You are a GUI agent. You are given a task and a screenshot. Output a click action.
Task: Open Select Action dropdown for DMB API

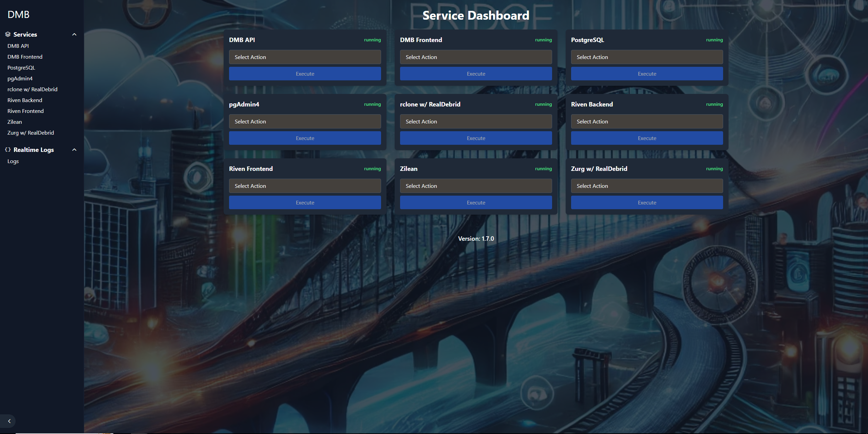(305, 57)
